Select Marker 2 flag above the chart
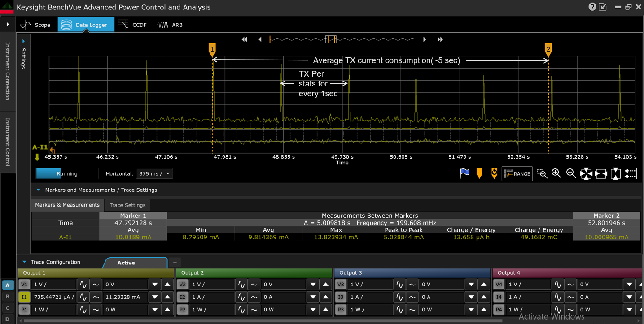644x324 pixels. point(548,50)
